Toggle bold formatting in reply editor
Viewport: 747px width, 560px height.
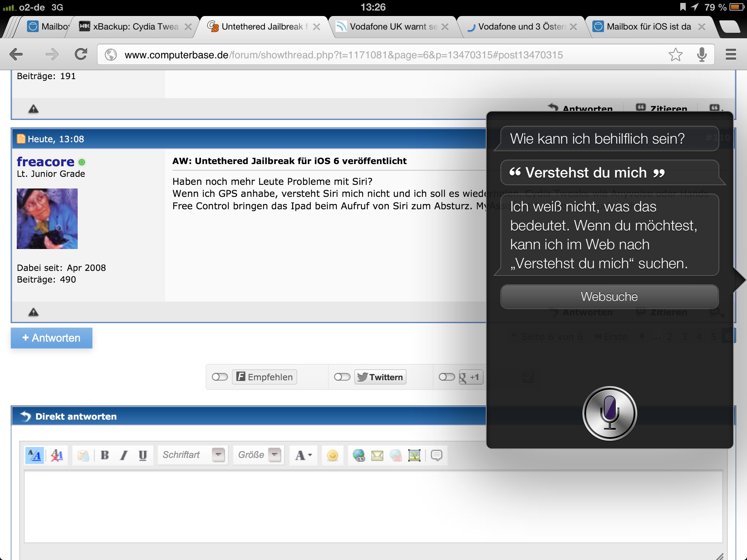105,455
